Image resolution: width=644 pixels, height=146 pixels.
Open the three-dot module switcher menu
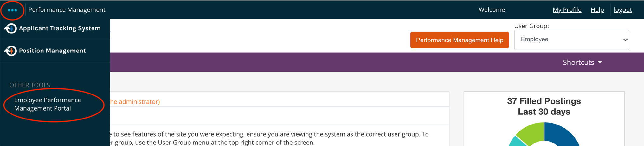(12, 10)
